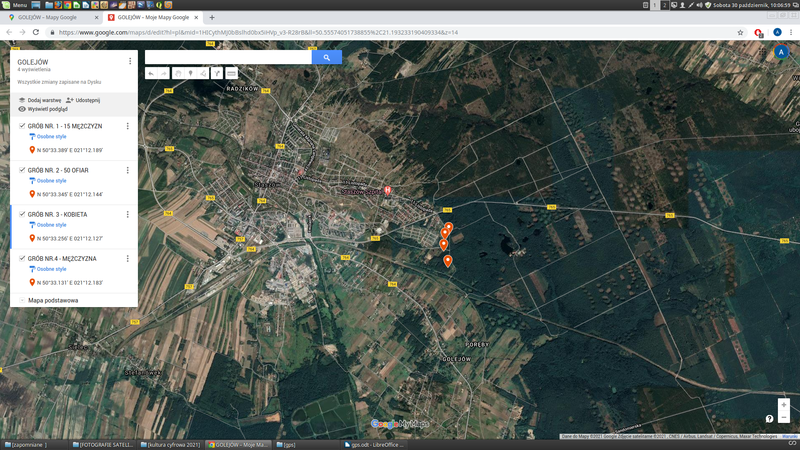Select the measure distances ruler tool
The image size is (800, 450).
tap(231, 73)
